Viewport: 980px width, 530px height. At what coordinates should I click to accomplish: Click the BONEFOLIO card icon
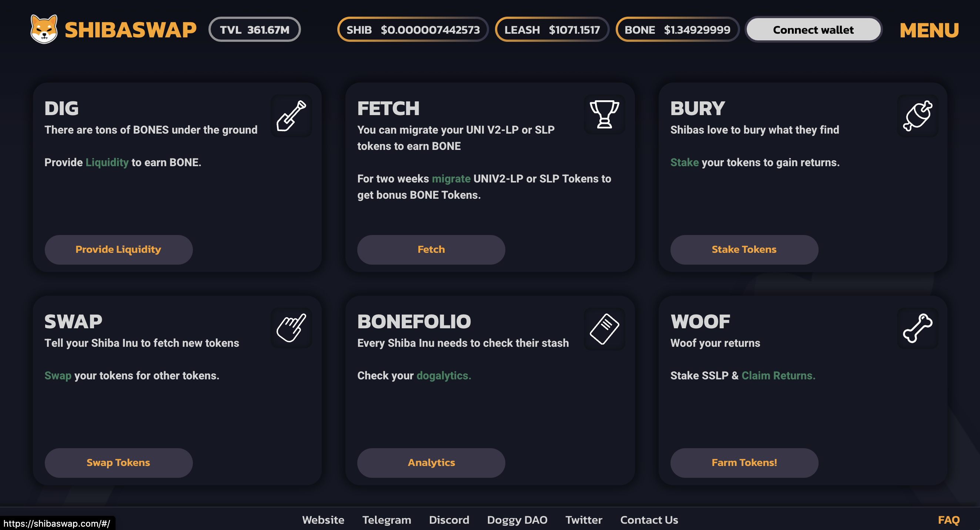pos(604,329)
